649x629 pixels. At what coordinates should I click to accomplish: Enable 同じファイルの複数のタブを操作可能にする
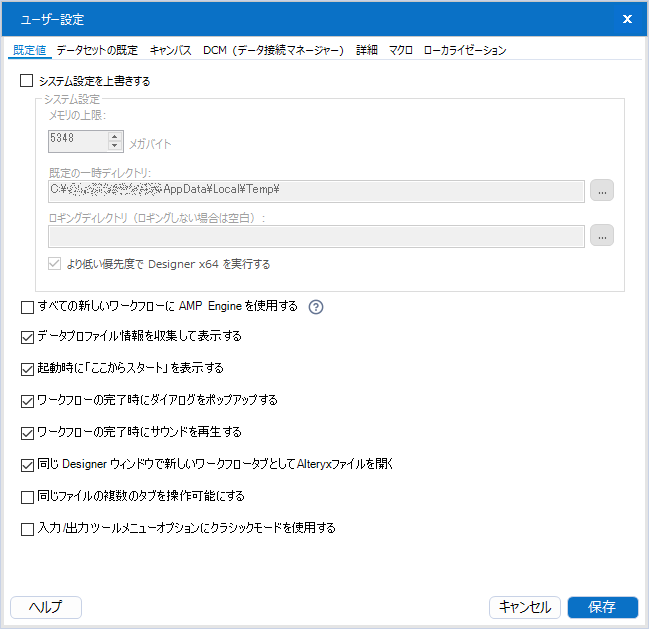(x=27, y=496)
